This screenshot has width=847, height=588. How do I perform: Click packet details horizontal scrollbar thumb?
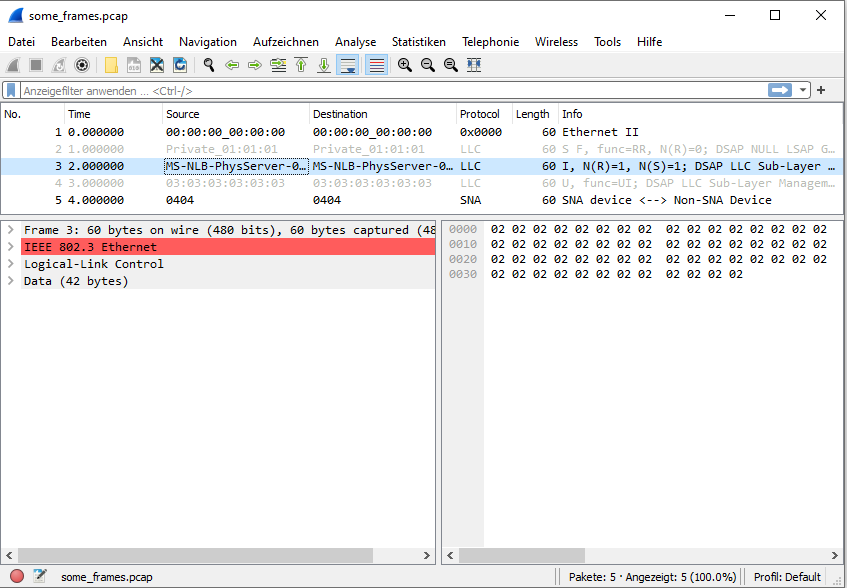(x=195, y=555)
